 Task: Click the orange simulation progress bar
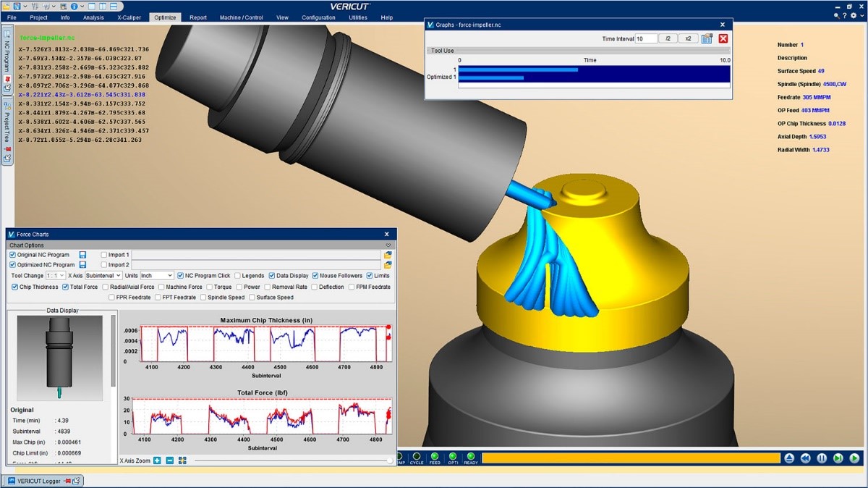[x=631, y=458]
